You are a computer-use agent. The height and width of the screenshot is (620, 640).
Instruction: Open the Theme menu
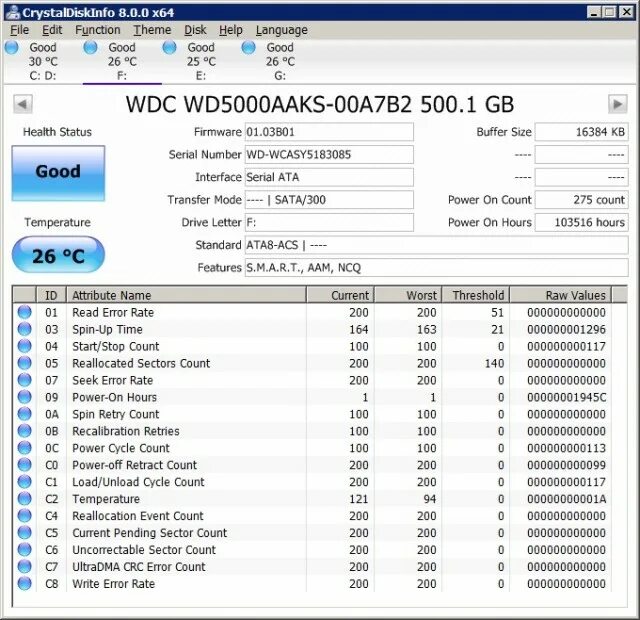point(152,30)
